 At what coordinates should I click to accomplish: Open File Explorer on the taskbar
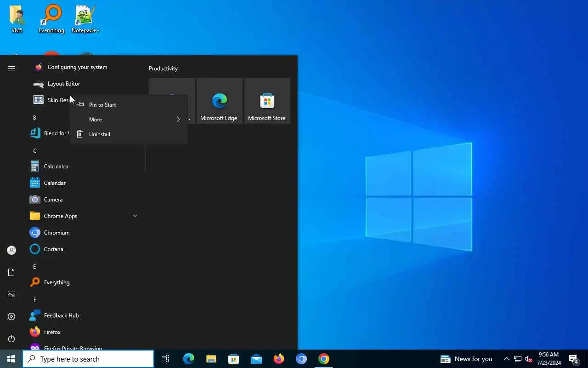pyautogui.click(x=211, y=359)
